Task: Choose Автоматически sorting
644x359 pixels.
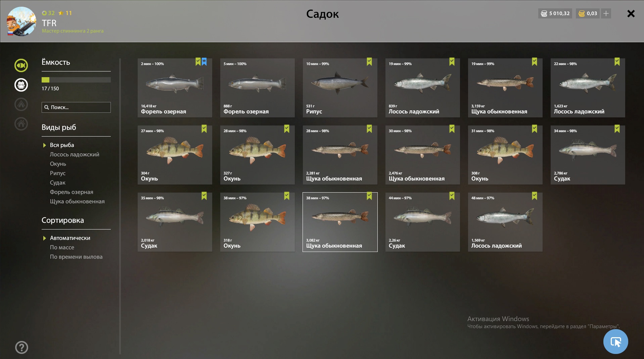Action: (x=70, y=238)
